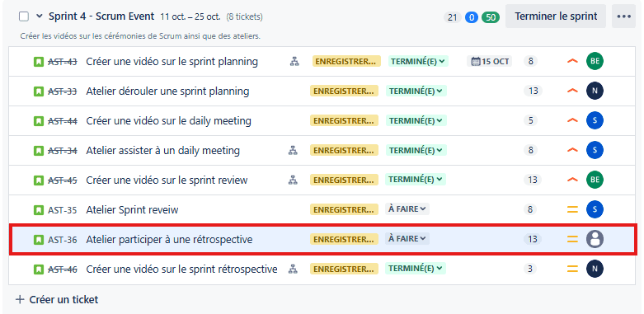Click the medium priority icon on AST-35
Image resolution: width=644 pixels, height=314 pixels.
(572, 209)
